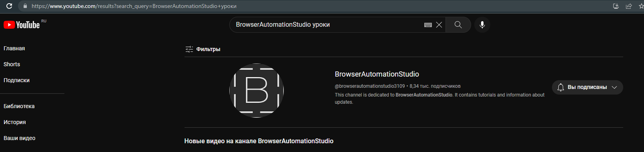Click the install app icon in address bar
This screenshot has width=644, height=152.
[616, 6]
